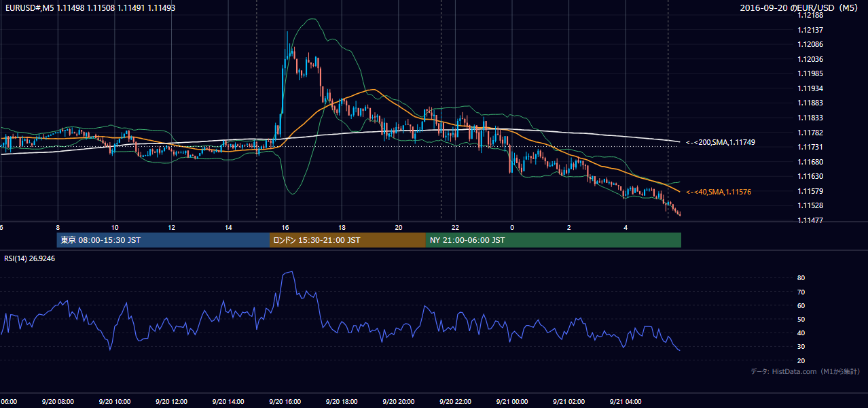Select the 東京 08:00-15:30 JST session bar
Screen dimensions: 868x408
click(x=163, y=240)
